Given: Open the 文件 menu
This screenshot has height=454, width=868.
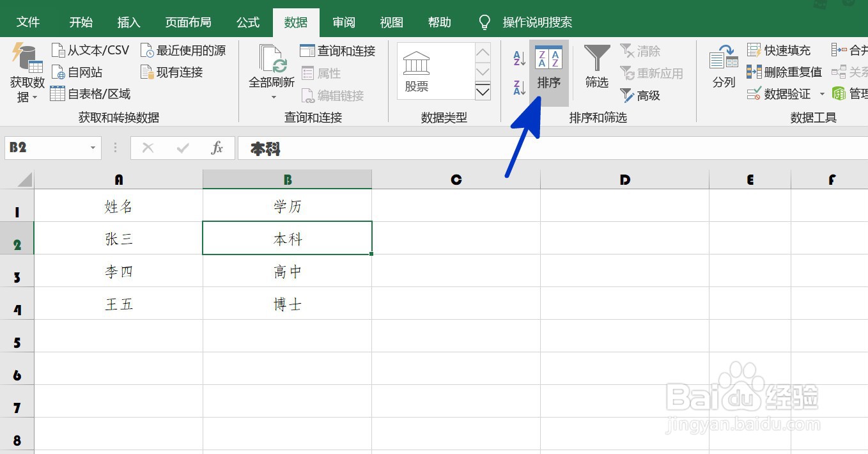Looking at the screenshot, I should click(28, 21).
